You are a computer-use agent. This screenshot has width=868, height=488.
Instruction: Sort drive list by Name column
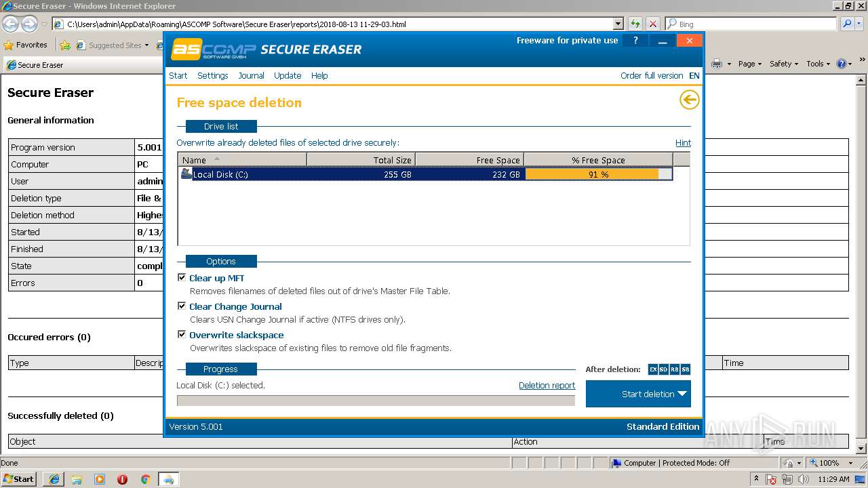(x=242, y=160)
